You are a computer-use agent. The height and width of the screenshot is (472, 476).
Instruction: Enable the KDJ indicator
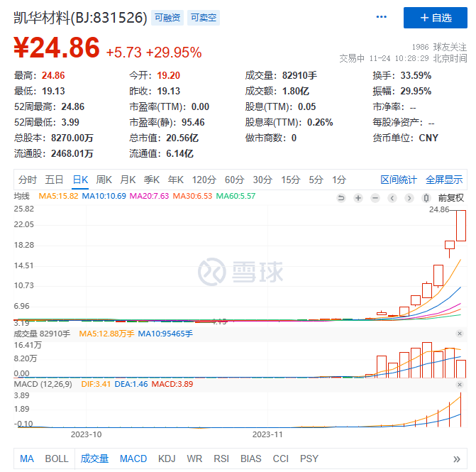(167, 459)
